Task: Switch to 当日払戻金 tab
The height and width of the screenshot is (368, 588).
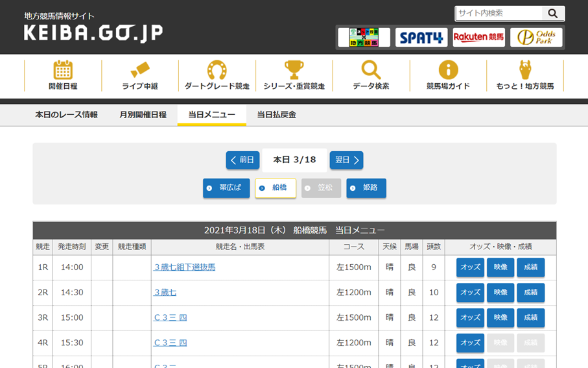Action: pyautogui.click(x=276, y=114)
